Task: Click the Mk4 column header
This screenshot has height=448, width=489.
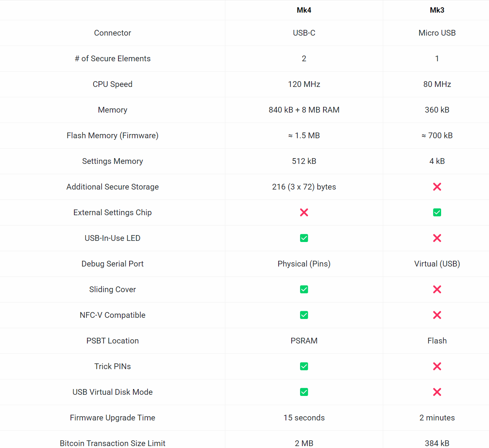Action: click(x=304, y=10)
